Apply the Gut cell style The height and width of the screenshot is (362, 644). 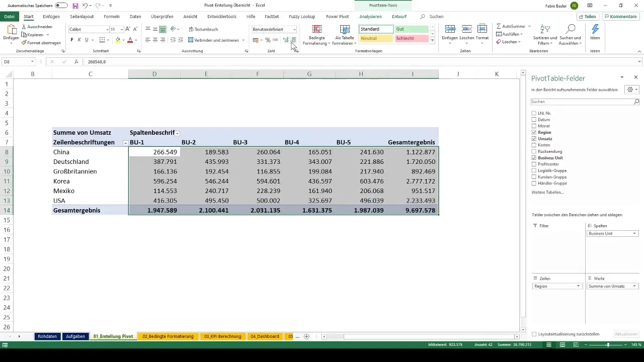412,29
